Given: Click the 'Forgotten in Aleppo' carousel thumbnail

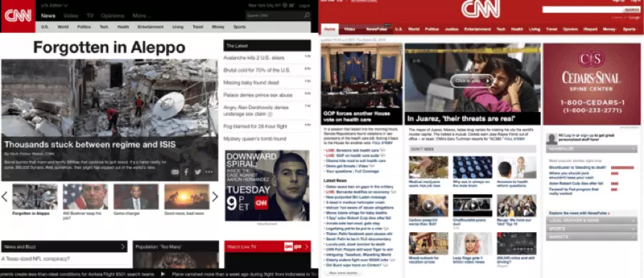Looking at the screenshot, I should [35, 196].
